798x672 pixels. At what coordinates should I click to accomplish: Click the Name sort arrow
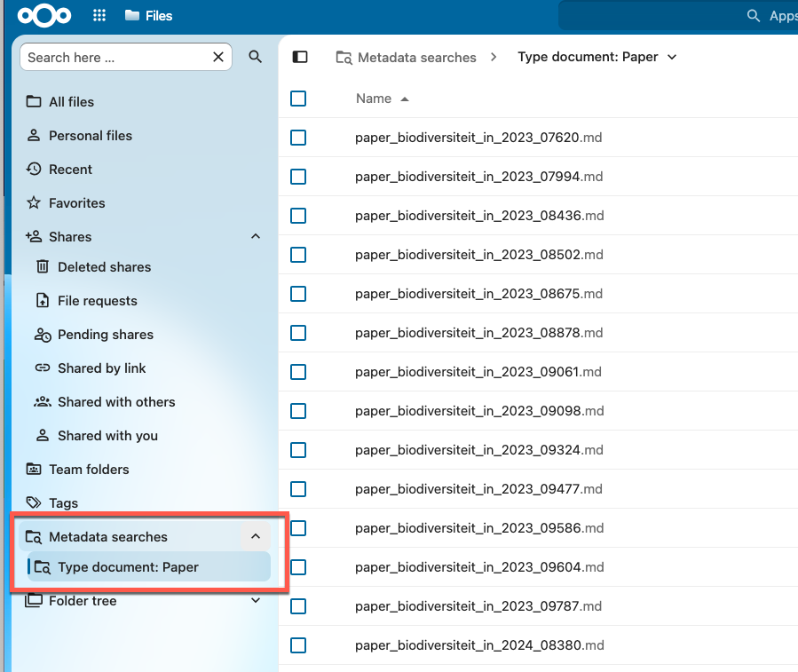coord(405,99)
